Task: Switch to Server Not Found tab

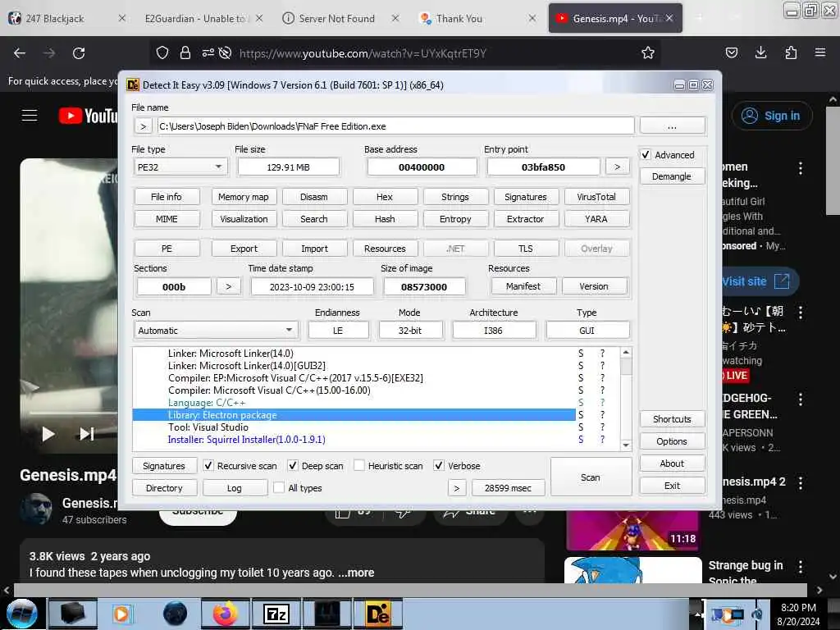Action: click(341, 18)
